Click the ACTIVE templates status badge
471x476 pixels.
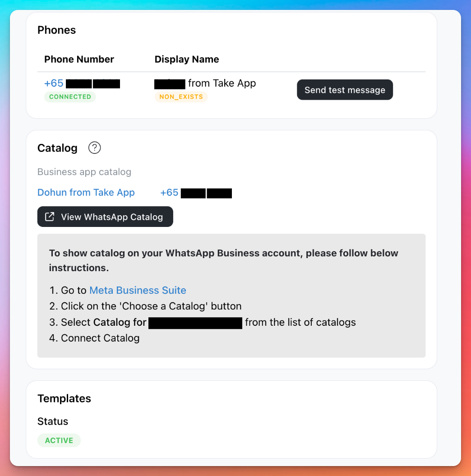pyautogui.click(x=59, y=440)
